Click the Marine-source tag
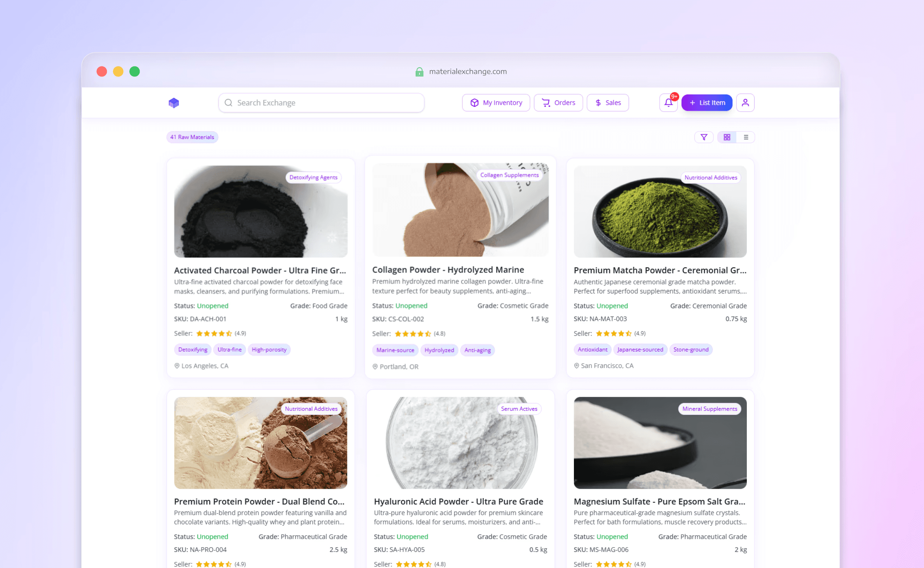924x568 pixels. [x=395, y=350]
